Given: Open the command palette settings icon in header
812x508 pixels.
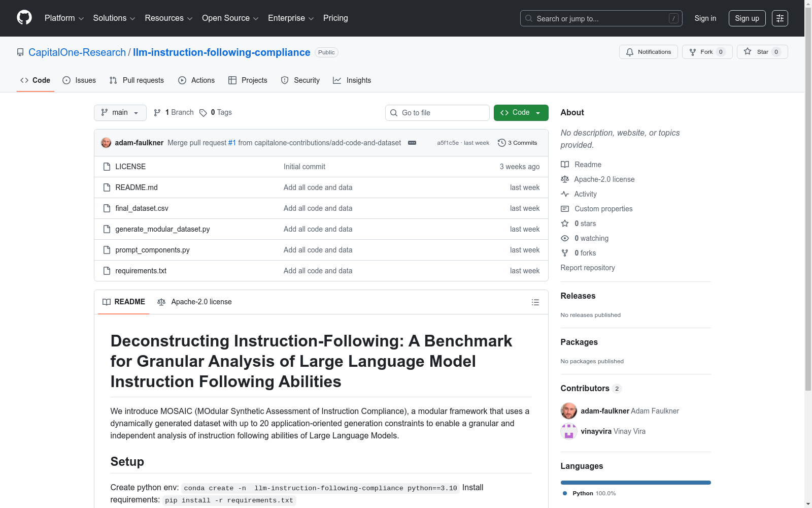Looking at the screenshot, I should (x=780, y=18).
